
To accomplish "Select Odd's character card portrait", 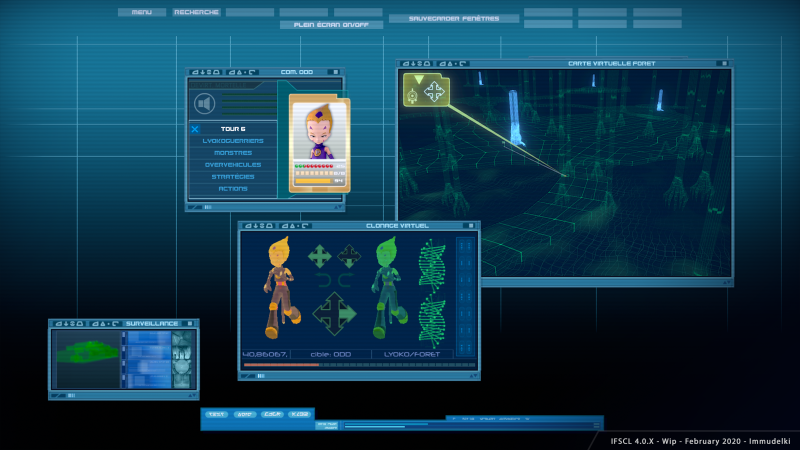I will 319,132.
